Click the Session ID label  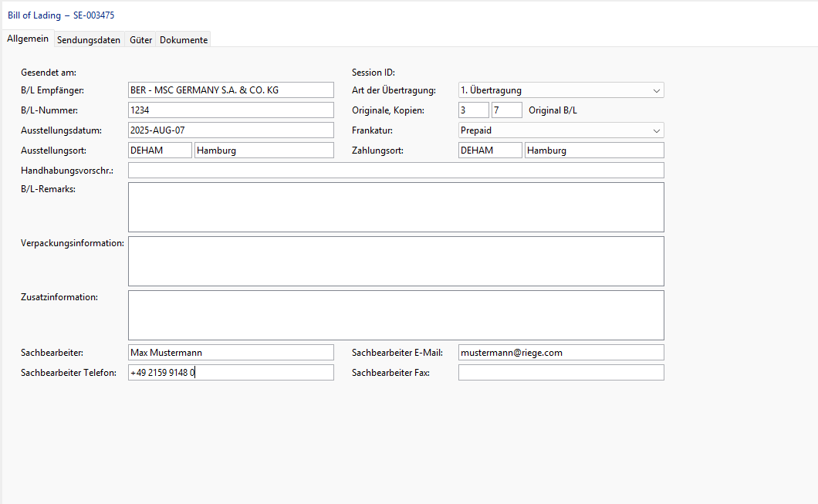tap(374, 73)
